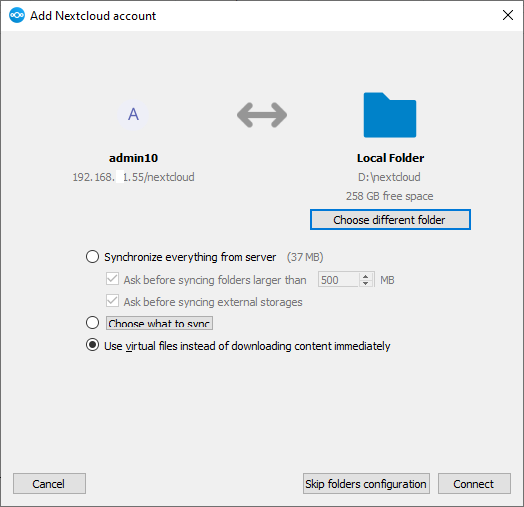Viewport: 524px width, 507px height.
Task: Click the Connect button
Action: [474, 483]
